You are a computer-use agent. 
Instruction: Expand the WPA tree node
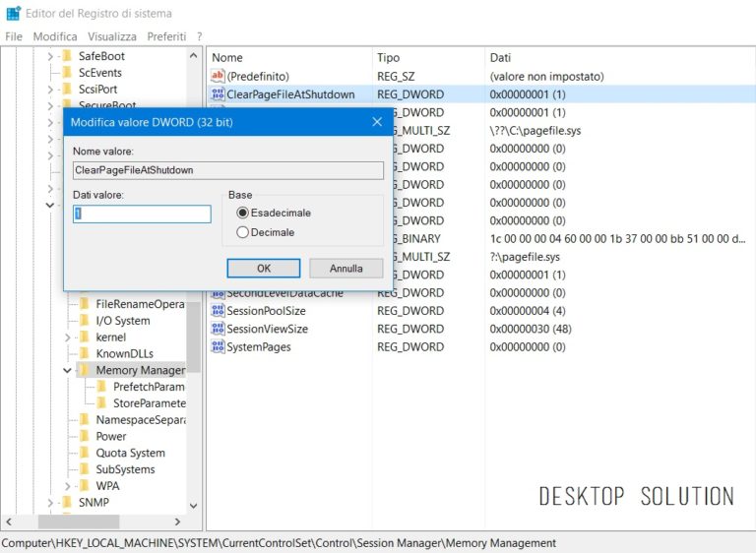(x=67, y=486)
